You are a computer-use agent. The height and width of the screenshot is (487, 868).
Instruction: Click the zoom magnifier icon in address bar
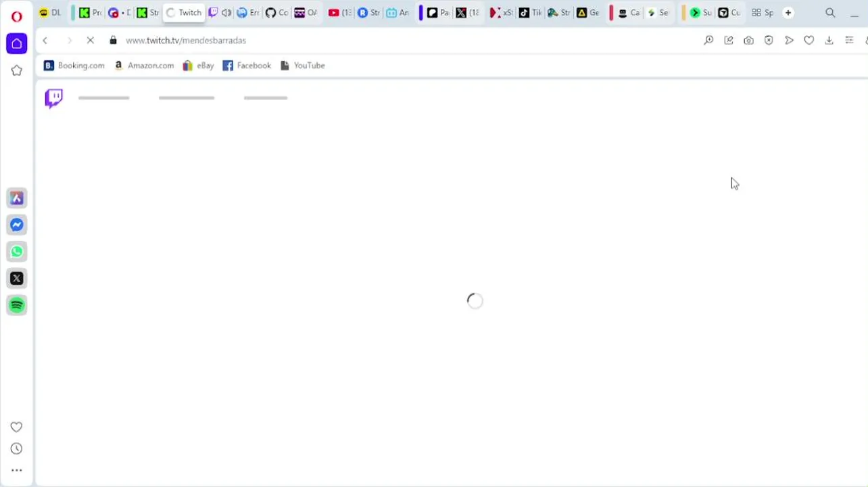pos(708,41)
